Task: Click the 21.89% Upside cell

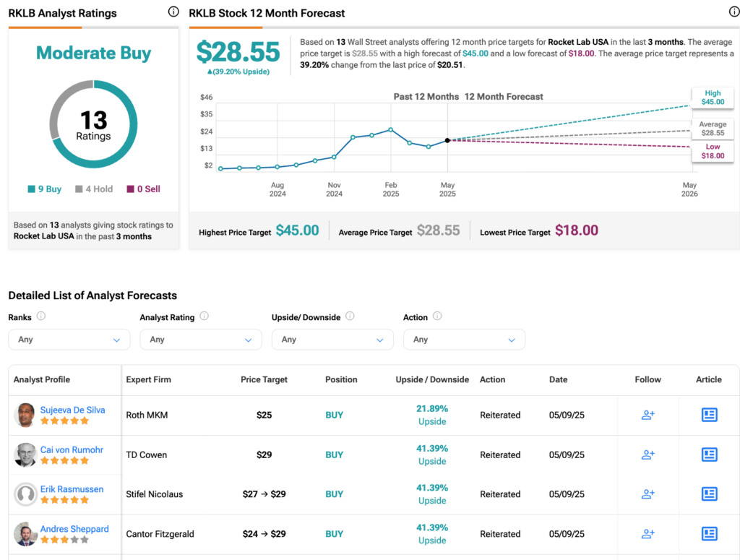Action: pyautogui.click(x=432, y=415)
